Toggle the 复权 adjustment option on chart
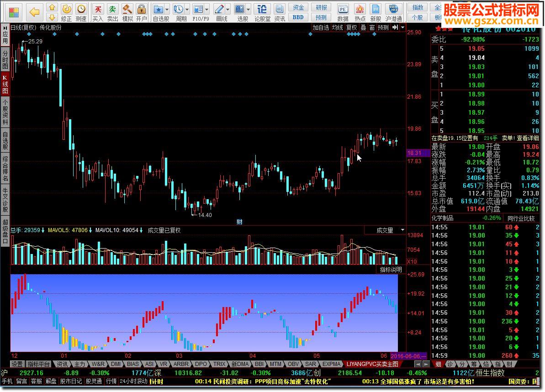The image size is (545, 392). click(x=351, y=27)
